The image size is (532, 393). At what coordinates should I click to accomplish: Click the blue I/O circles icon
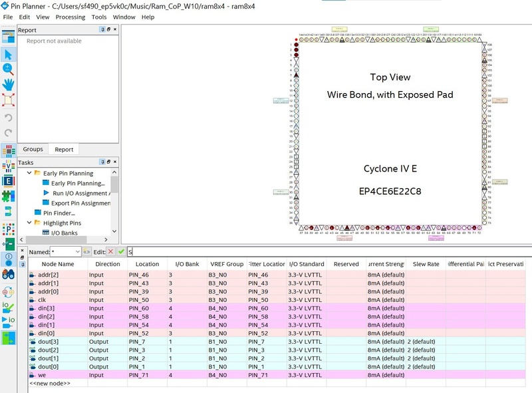(9, 259)
